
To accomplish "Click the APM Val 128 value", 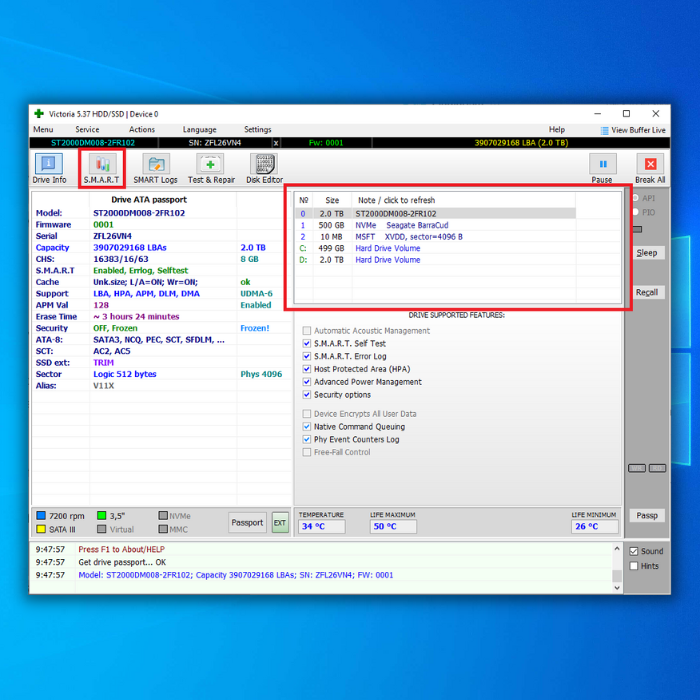I will click(101, 305).
